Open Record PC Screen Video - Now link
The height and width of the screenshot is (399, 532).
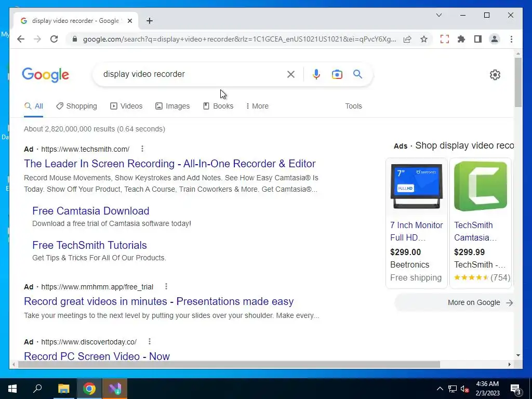click(x=97, y=356)
